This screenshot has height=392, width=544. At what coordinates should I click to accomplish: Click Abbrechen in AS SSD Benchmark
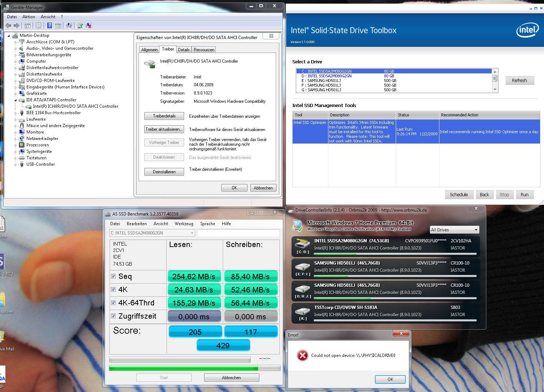point(231,378)
